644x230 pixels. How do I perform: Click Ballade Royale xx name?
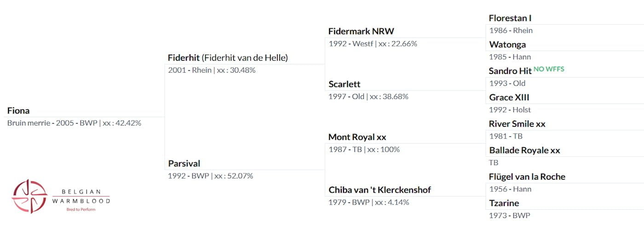click(524, 150)
